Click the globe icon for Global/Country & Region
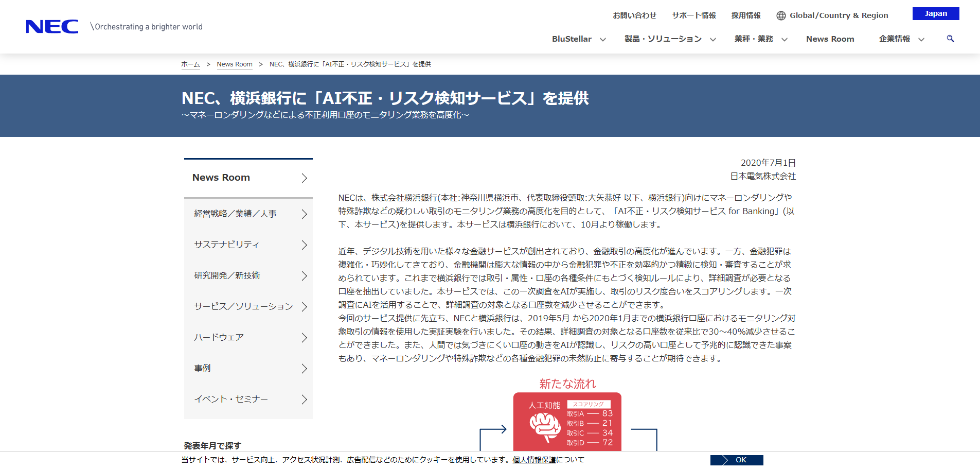Screen dimensions: 980x469 point(781,15)
